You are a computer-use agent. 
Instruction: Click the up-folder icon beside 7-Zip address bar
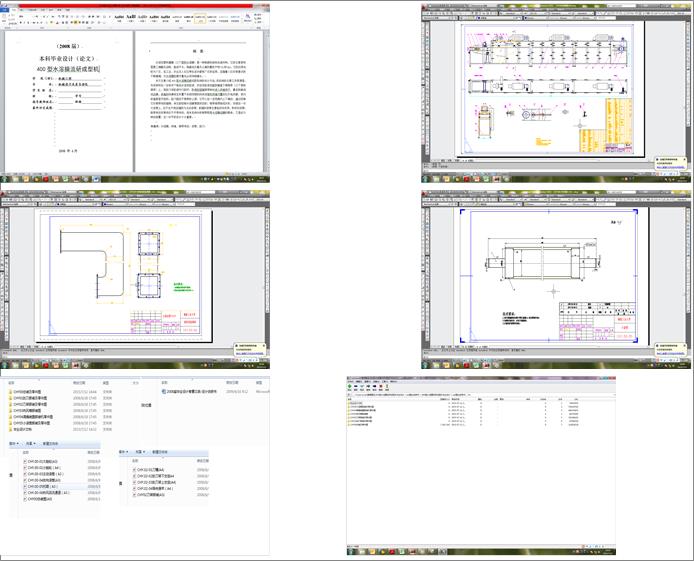pos(349,395)
